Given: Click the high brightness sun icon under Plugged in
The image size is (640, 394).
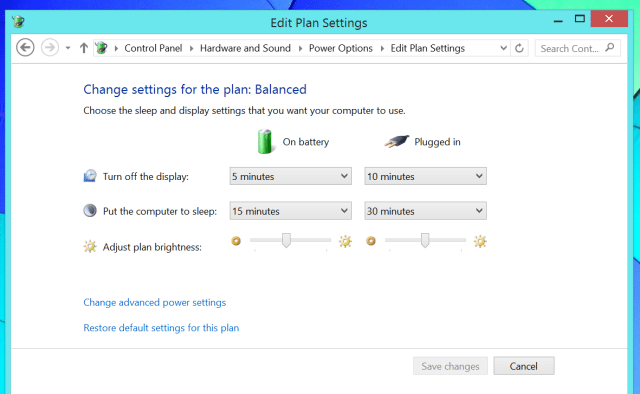Looking at the screenshot, I should point(480,241).
